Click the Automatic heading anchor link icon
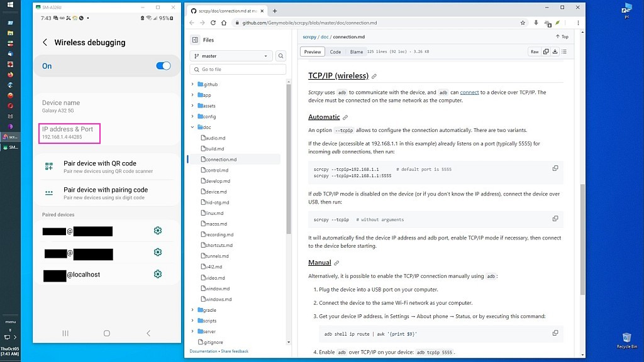 [345, 118]
